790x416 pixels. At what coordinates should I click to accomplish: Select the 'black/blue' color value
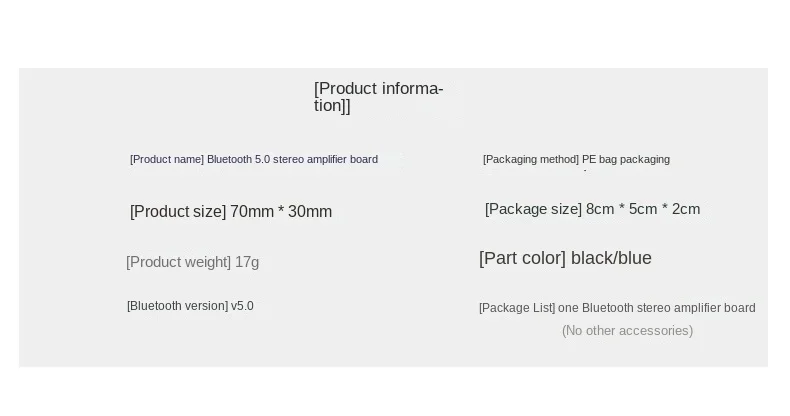pos(613,259)
